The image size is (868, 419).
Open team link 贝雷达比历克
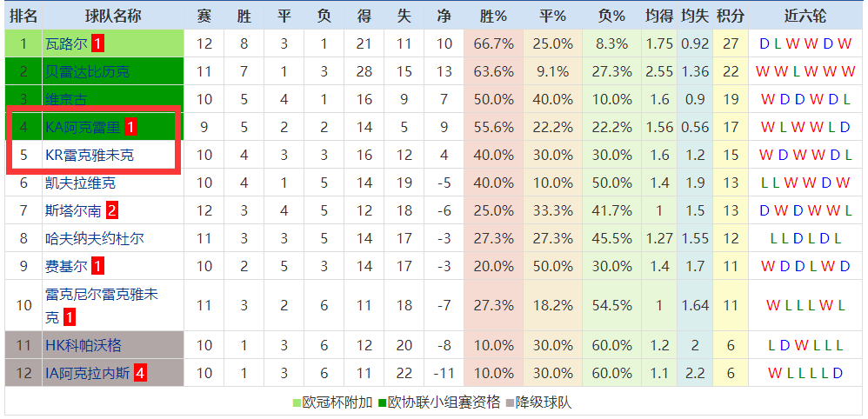[88, 71]
